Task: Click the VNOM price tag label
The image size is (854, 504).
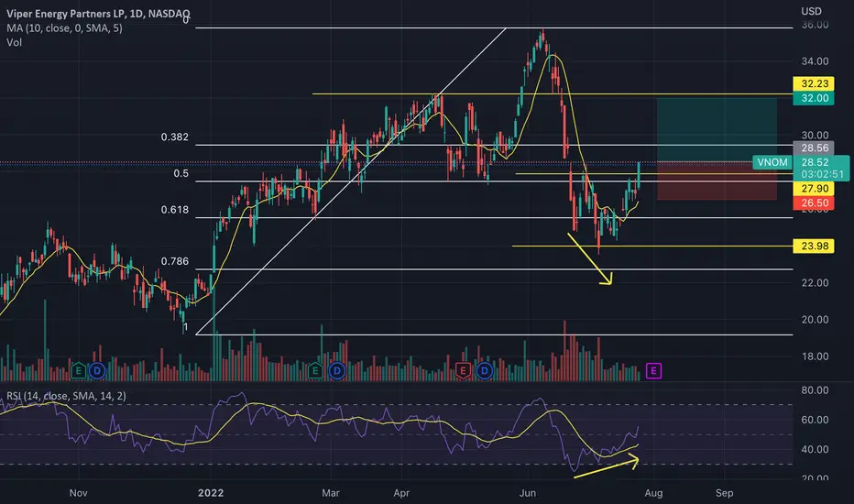Action: pyautogui.click(x=772, y=162)
